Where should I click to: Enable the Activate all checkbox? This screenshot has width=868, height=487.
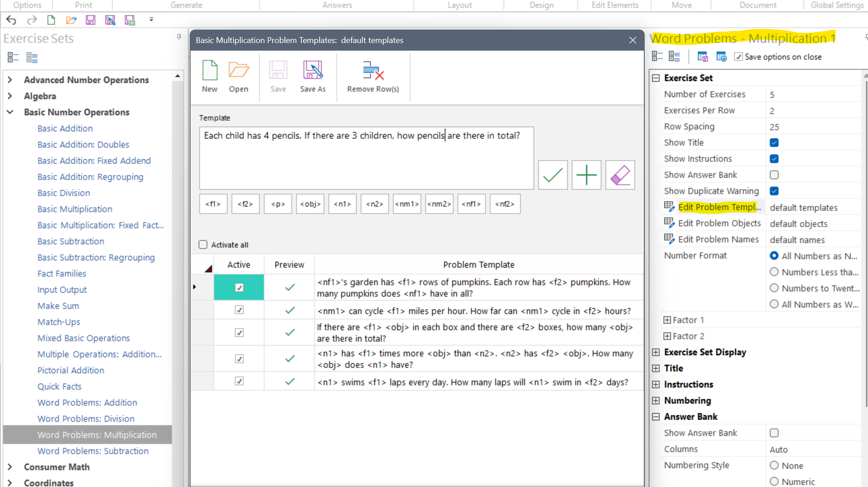coord(203,245)
